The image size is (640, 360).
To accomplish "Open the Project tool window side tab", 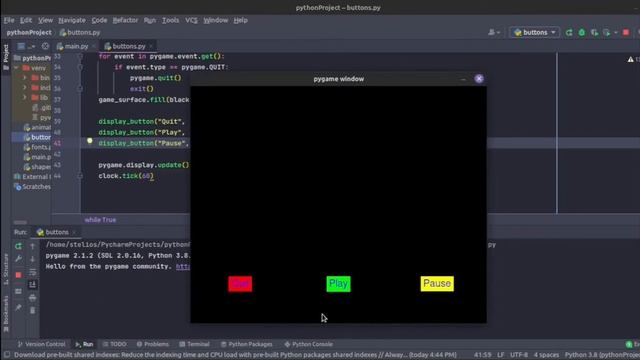I will click(x=6, y=57).
